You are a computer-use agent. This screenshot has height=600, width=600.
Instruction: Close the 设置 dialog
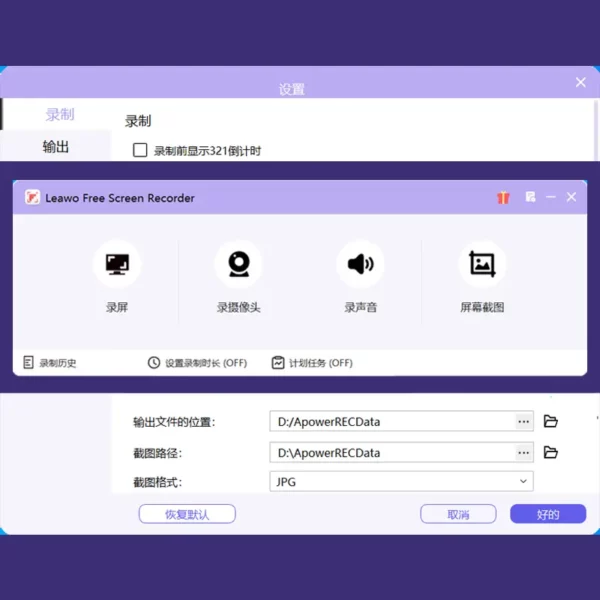(x=580, y=82)
